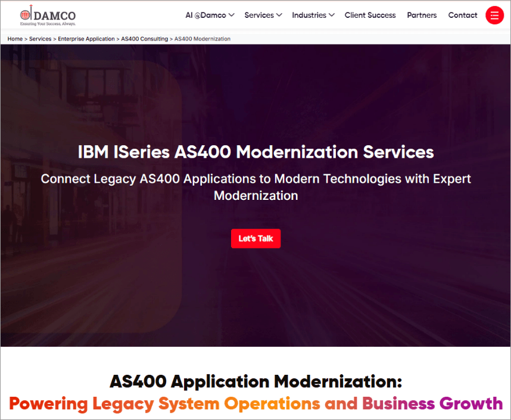Viewport: 511px width, 420px height.
Task: Click AS400 Modernization breadcrumb text
Action: (202, 39)
